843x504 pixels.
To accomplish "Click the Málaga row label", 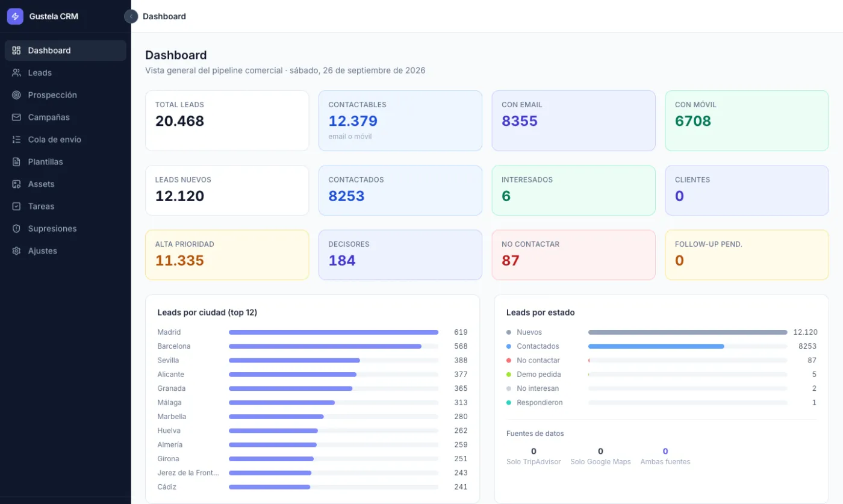I will coord(169,402).
